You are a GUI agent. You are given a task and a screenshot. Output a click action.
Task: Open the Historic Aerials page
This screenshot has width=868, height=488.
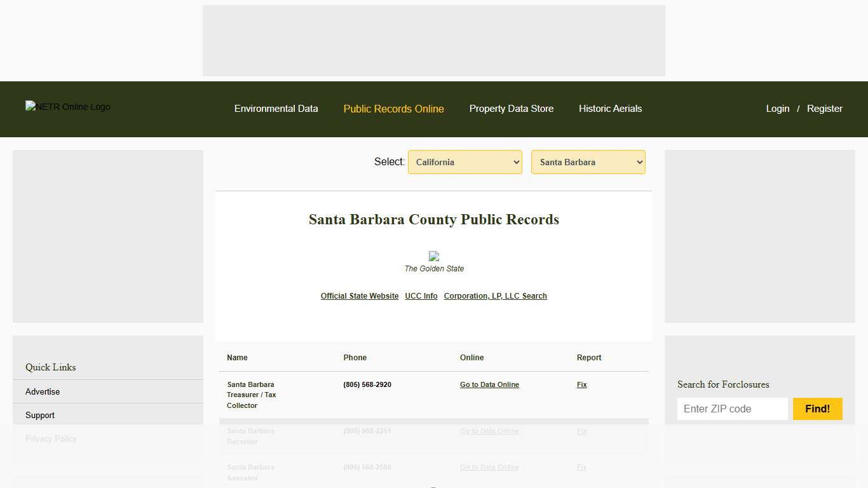click(x=610, y=109)
